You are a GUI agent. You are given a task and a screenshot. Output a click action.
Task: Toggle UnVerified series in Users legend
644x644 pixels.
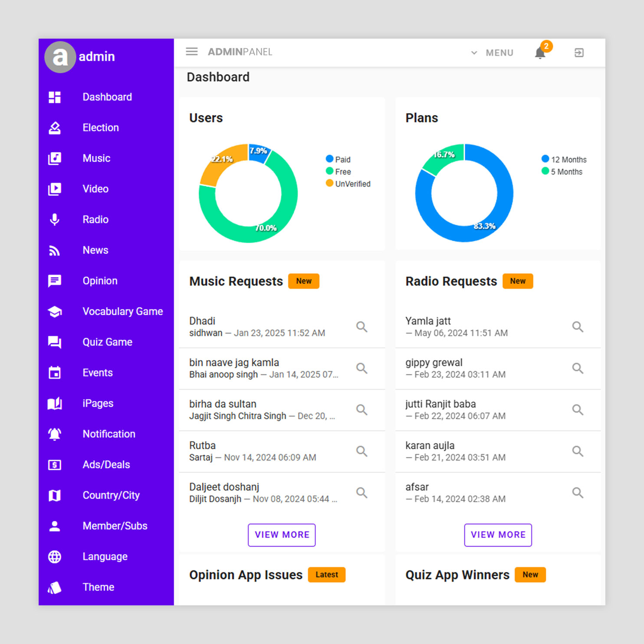[348, 184]
